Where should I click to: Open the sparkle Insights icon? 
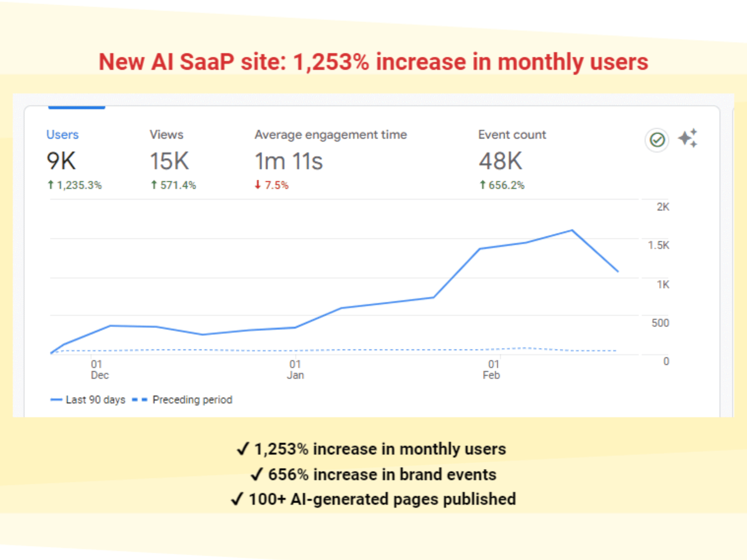coord(688,138)
